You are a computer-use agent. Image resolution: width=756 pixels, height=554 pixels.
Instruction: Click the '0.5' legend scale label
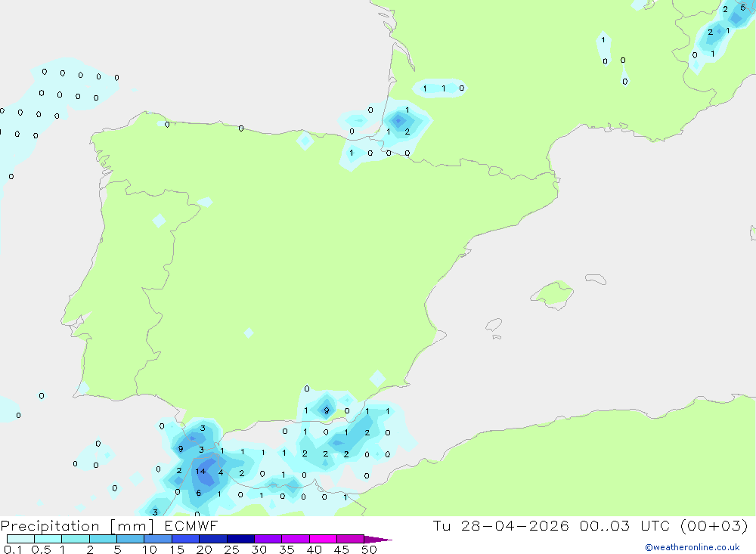click(x=41, y=549)
